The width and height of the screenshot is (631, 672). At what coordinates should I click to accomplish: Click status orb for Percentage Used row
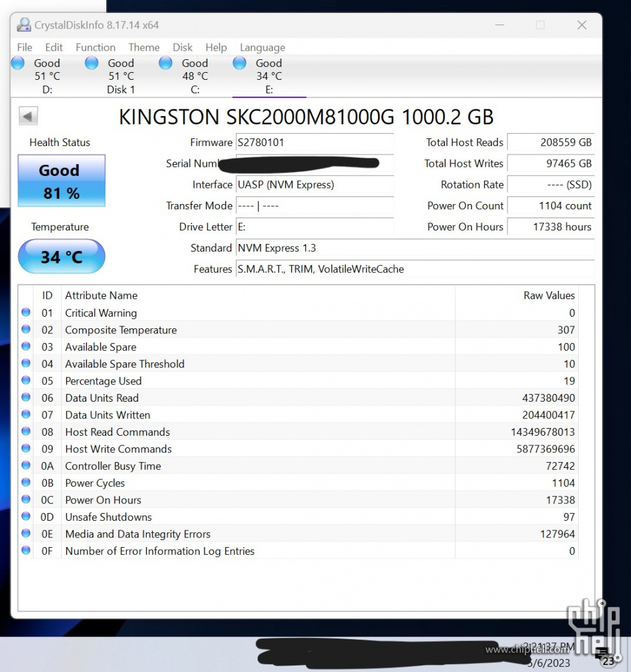[26, 380]
